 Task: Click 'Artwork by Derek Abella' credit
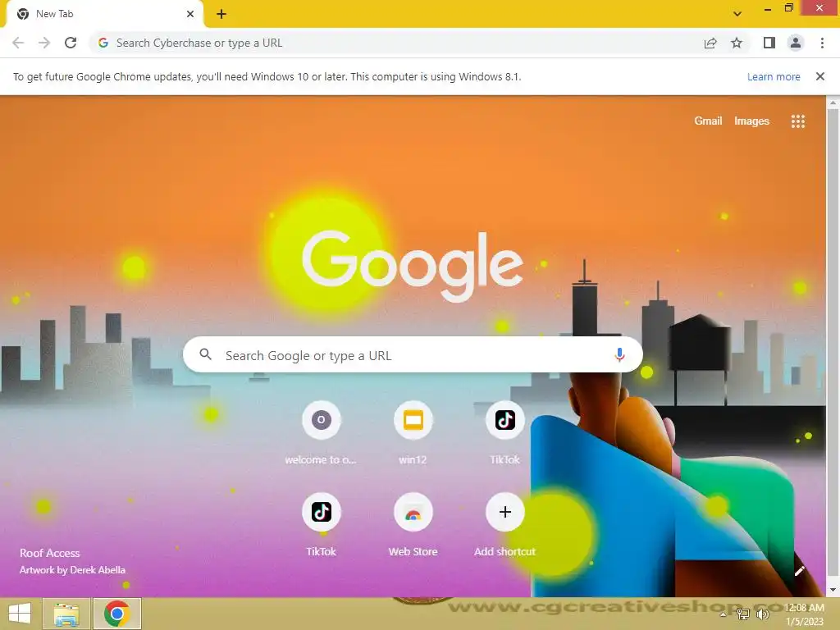coord(72,570)
